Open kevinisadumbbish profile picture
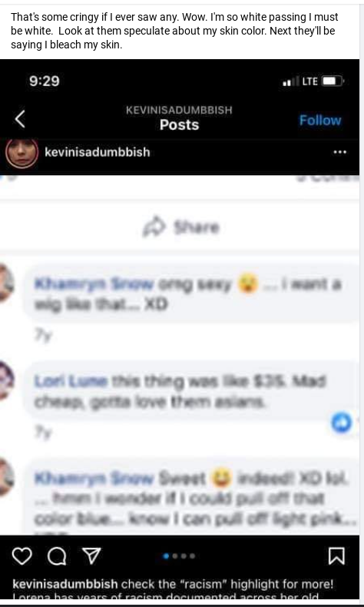The image size is (364, 607). click(x=22, y=153)
